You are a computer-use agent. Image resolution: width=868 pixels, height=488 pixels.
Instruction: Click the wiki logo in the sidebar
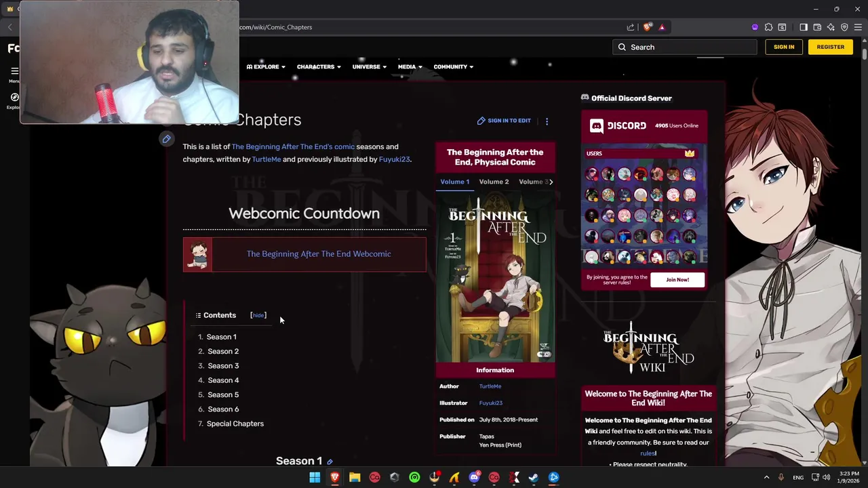(648, 348)
